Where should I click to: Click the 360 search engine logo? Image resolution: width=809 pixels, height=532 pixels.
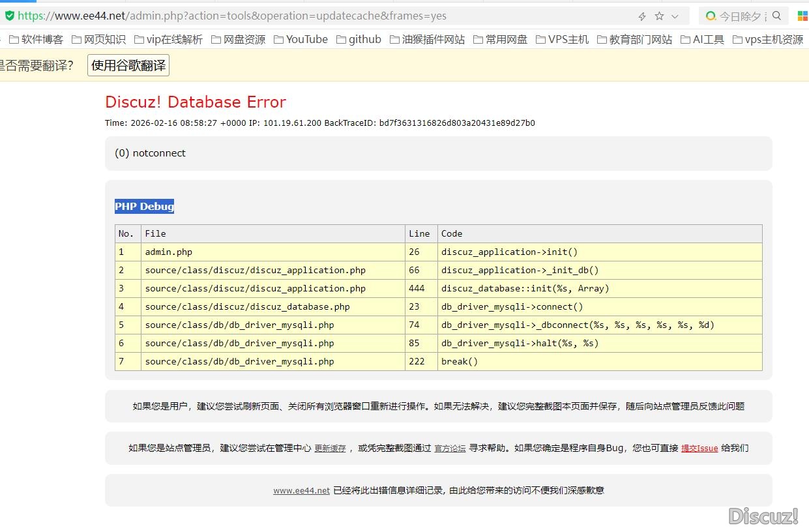(711, 16)
